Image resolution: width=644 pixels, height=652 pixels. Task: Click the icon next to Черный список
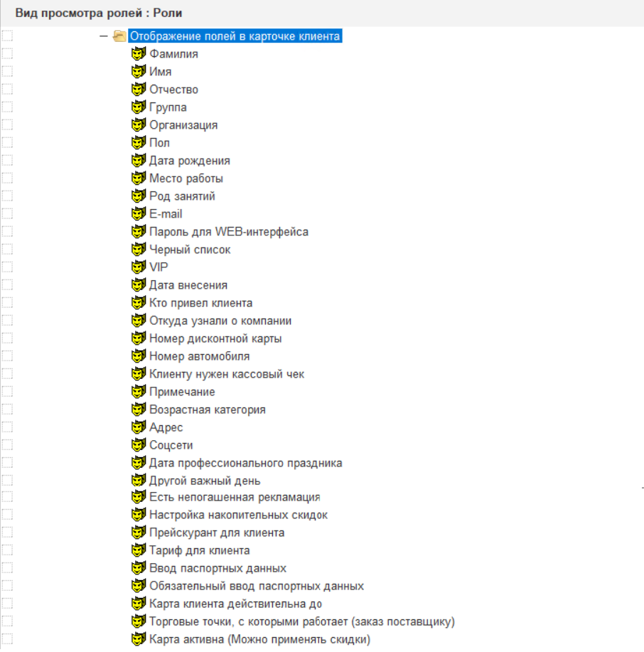[139, 250]
